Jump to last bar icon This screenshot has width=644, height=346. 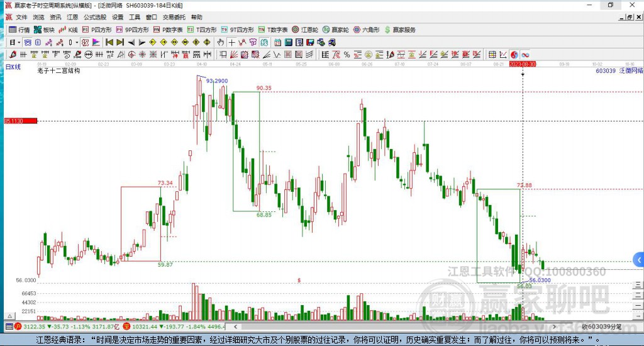pyautogui.click(x=120, y=42)
